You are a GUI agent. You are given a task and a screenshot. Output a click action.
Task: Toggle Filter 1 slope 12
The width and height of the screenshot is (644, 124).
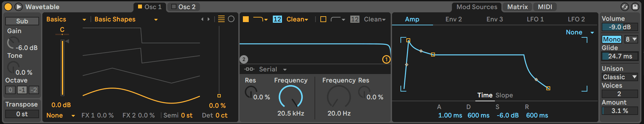(277, 19)
